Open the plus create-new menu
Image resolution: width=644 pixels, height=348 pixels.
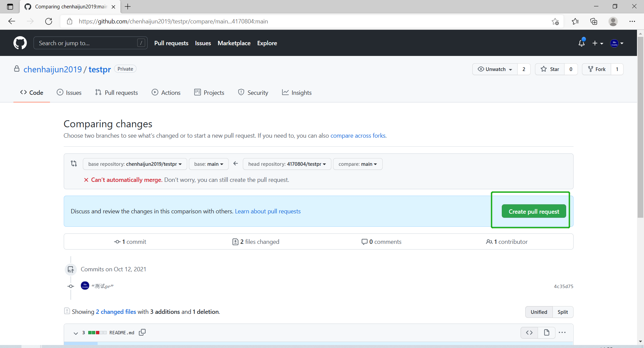pos(598,43)
